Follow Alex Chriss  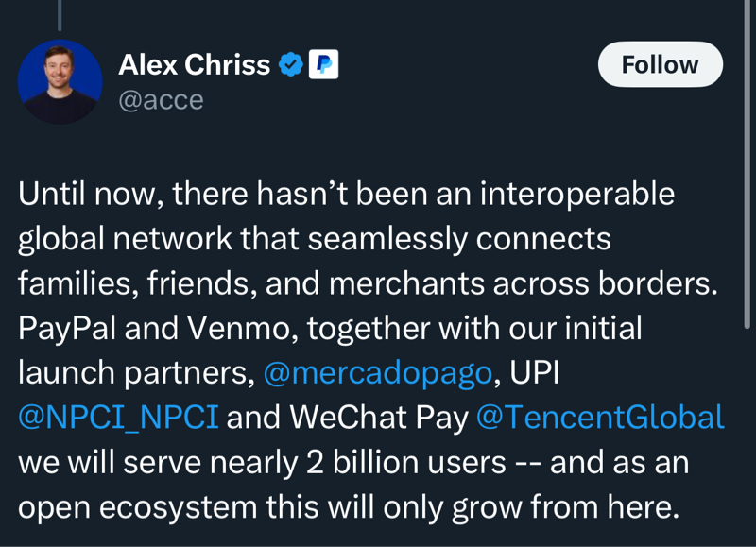[660, 64]
